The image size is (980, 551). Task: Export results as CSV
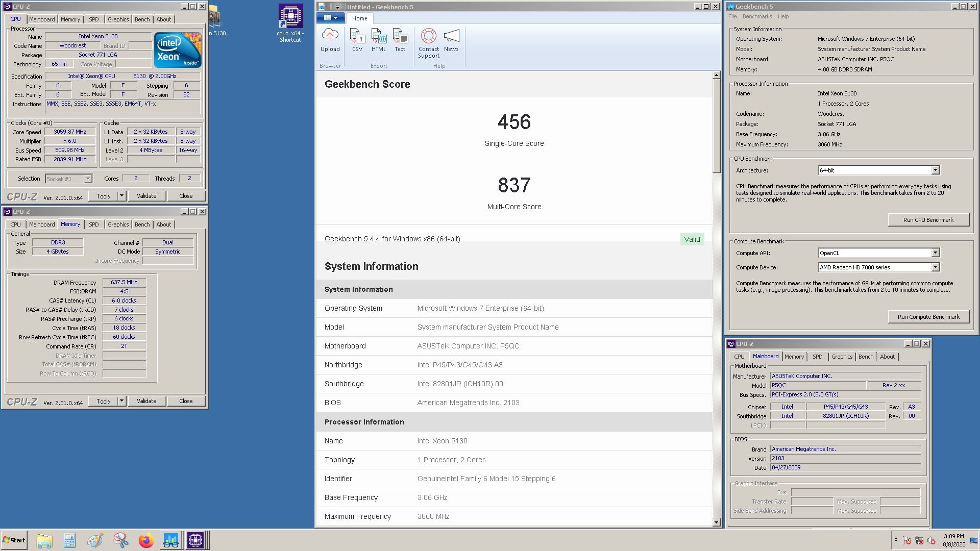(357, 40)
